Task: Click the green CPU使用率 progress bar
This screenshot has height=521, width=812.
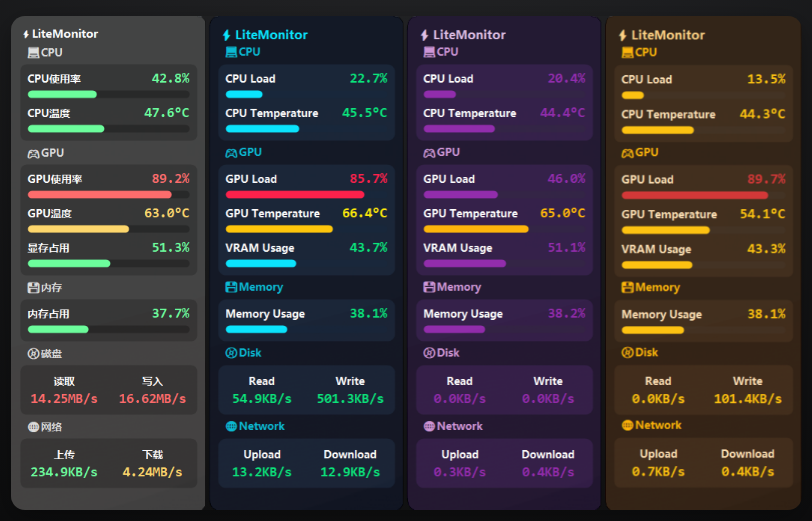Action: coord(62,94)
